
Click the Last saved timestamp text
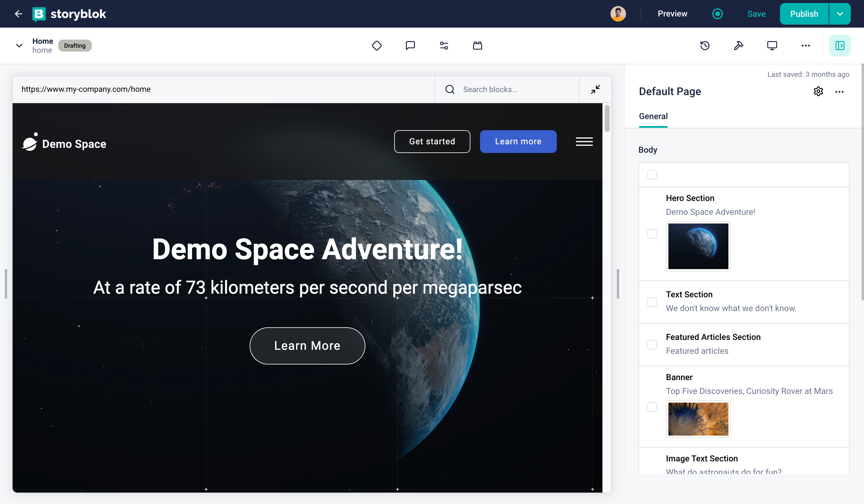pos(808,74)
